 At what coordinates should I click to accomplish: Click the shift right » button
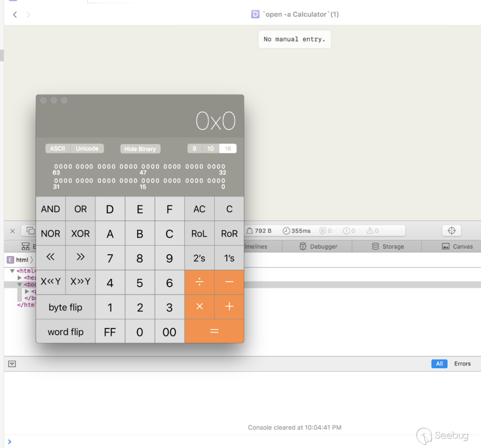coord(80,258)
